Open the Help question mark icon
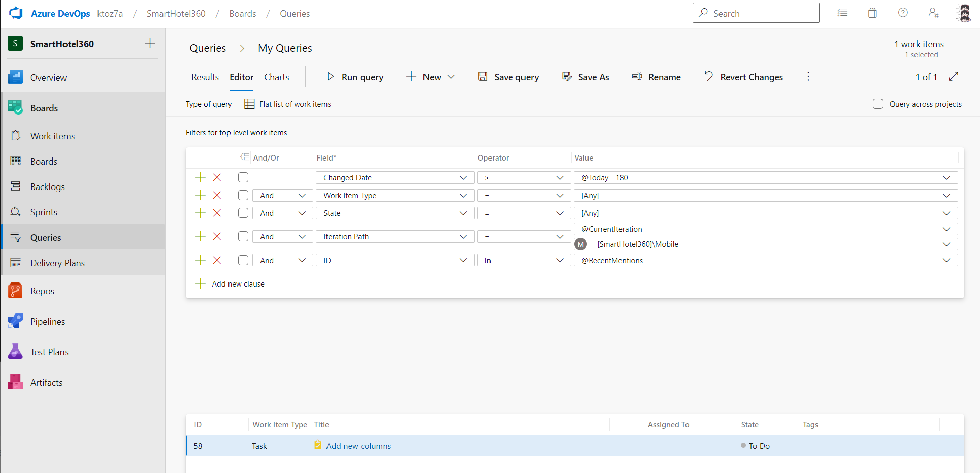980x473 pixels. coord(903,13)
